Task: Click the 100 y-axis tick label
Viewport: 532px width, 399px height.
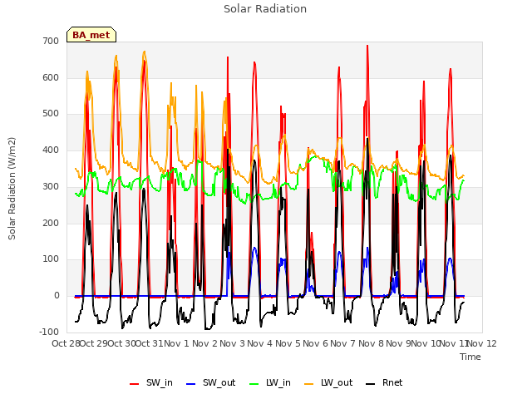Action: coord(51,259)
